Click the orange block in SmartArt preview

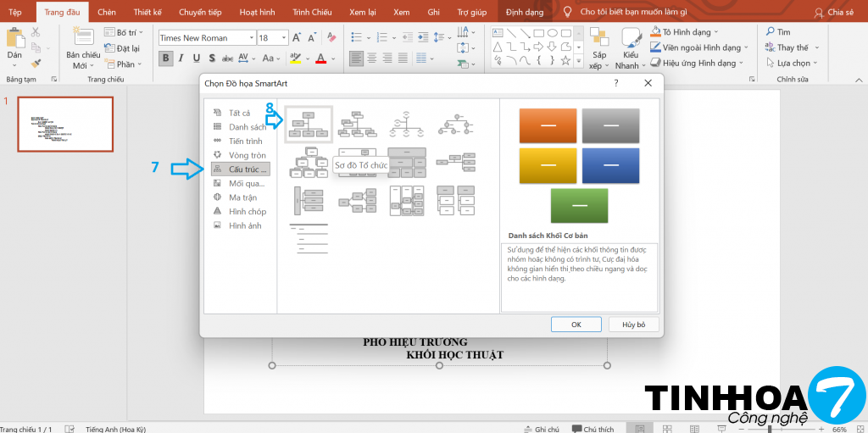coord(548,125)
